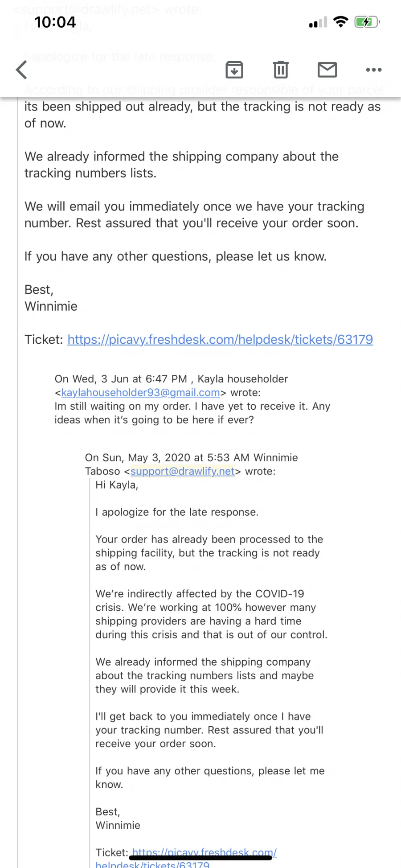Screen dimensions: 401x868
Task: Delete the email with trash icon
Action: point(281,70)
